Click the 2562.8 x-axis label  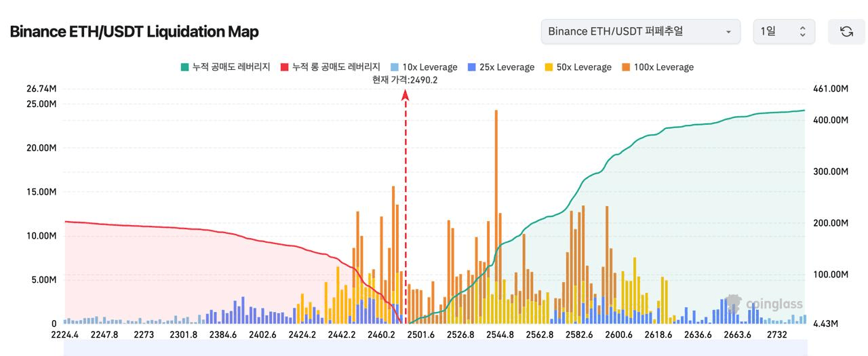click(x=539, y=334)
